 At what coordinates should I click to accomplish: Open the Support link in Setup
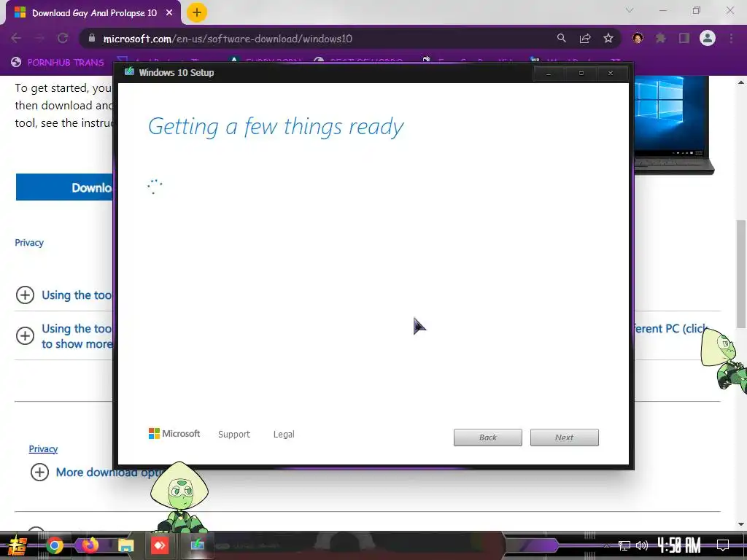pyautogui.click(x=234, y=435)
